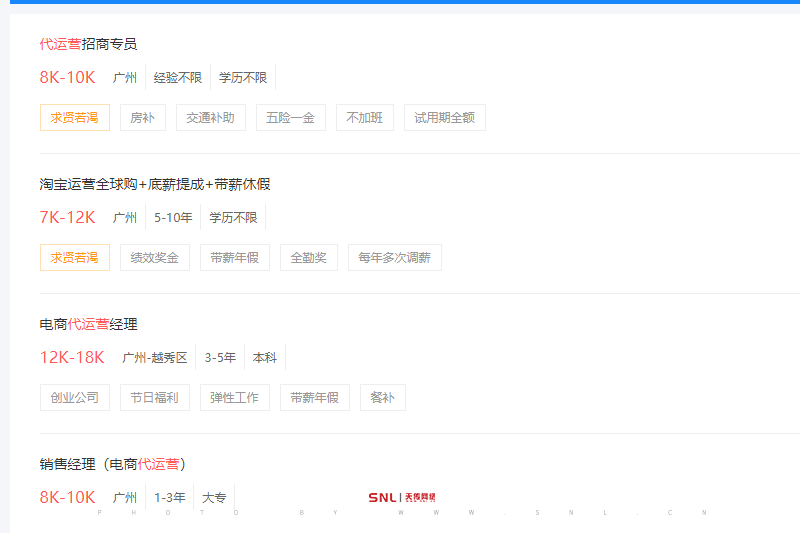Click the 五险一金 benefit tag
The width and height of the screenshot is (800, 533).
pos(290,118)
